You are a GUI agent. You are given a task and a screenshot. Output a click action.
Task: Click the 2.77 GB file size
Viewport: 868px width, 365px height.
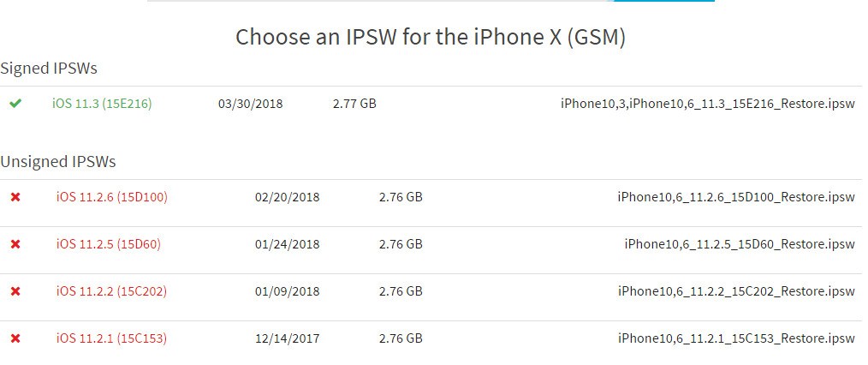[x=354, y=104]
